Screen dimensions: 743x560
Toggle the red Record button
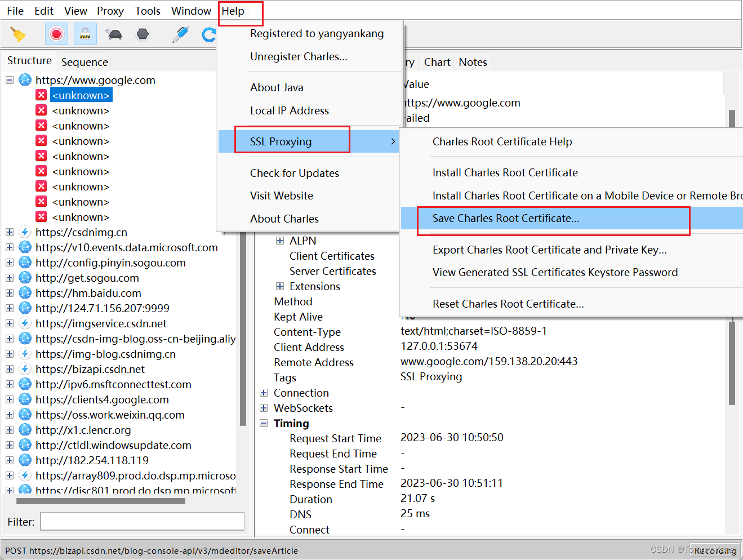click(x=56, y=34)
